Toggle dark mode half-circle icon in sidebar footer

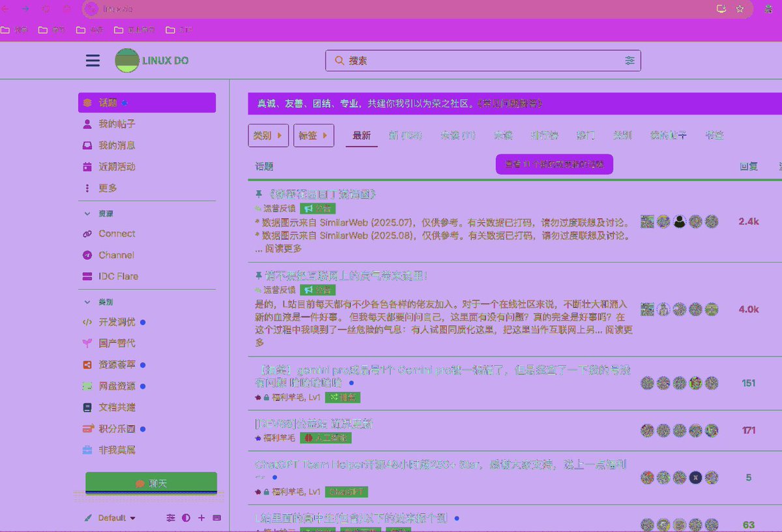(x=186, y=518)
